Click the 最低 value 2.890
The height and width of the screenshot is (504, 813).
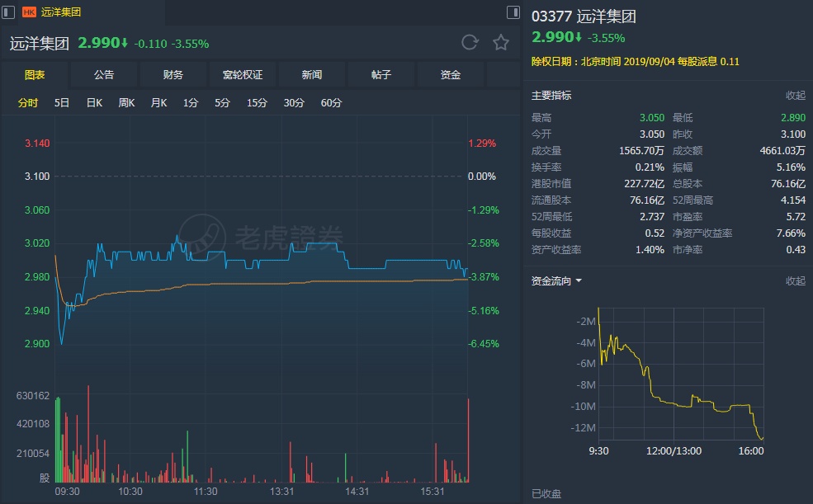pos(793,118)
